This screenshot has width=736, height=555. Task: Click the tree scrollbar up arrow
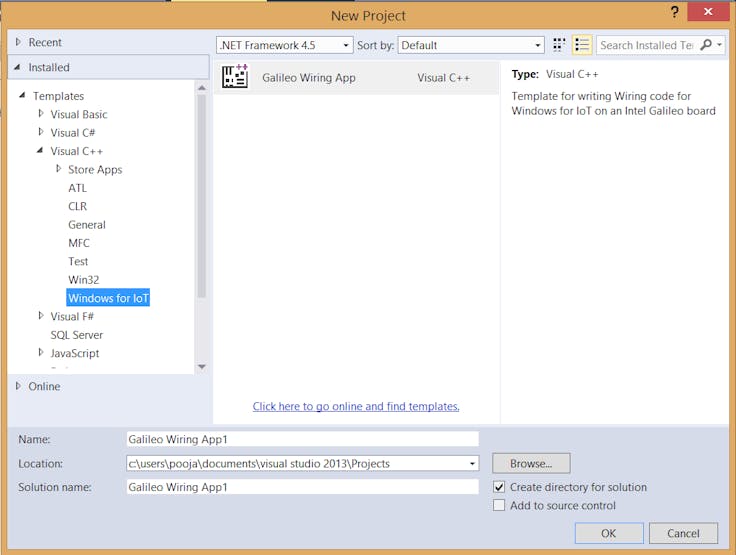pyautogui.click(x=202, y=88)
